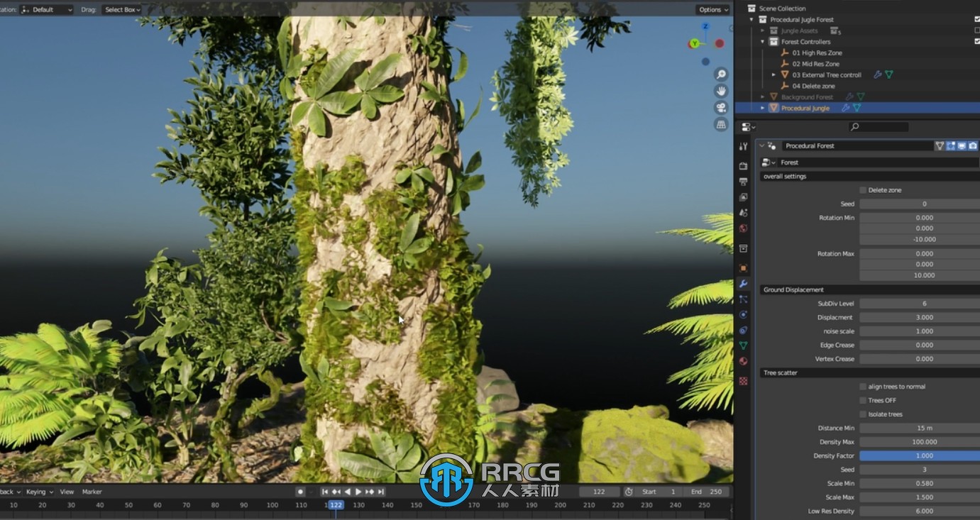Viewport: 980px width, 520px height.
Task: Open the Default orientation dropdown
Action: [x=48, y=10]
